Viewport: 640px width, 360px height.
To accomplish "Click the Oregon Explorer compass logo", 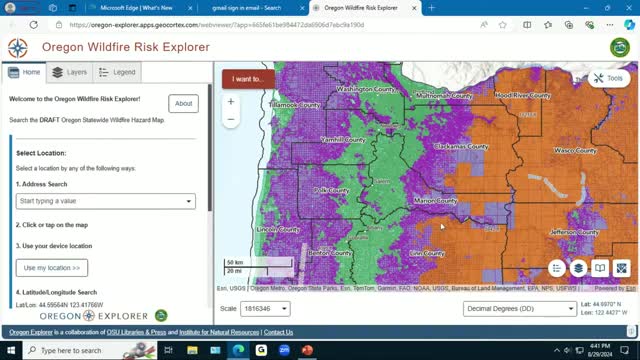I will tap(18, 48).
